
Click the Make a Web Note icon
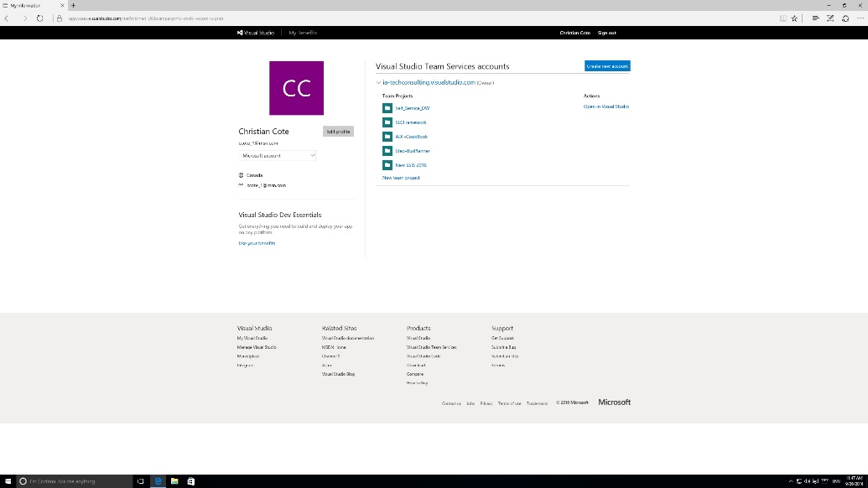(830, 18)
